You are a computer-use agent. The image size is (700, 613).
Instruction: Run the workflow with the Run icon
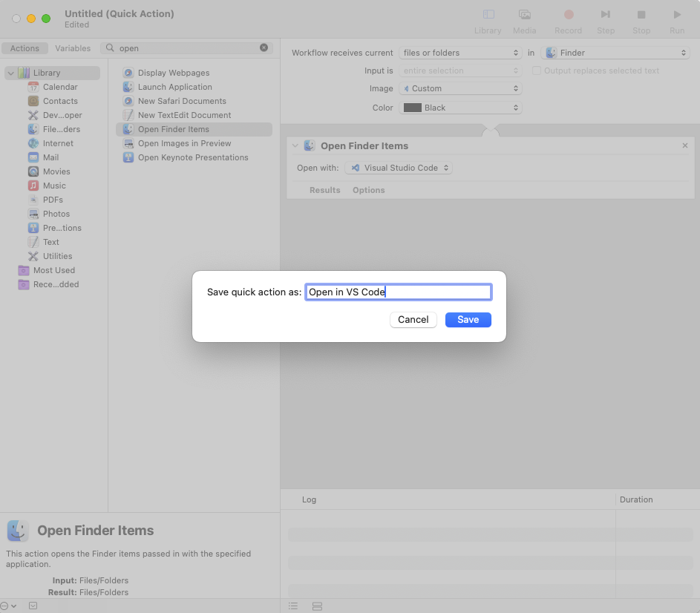point(677,15)
